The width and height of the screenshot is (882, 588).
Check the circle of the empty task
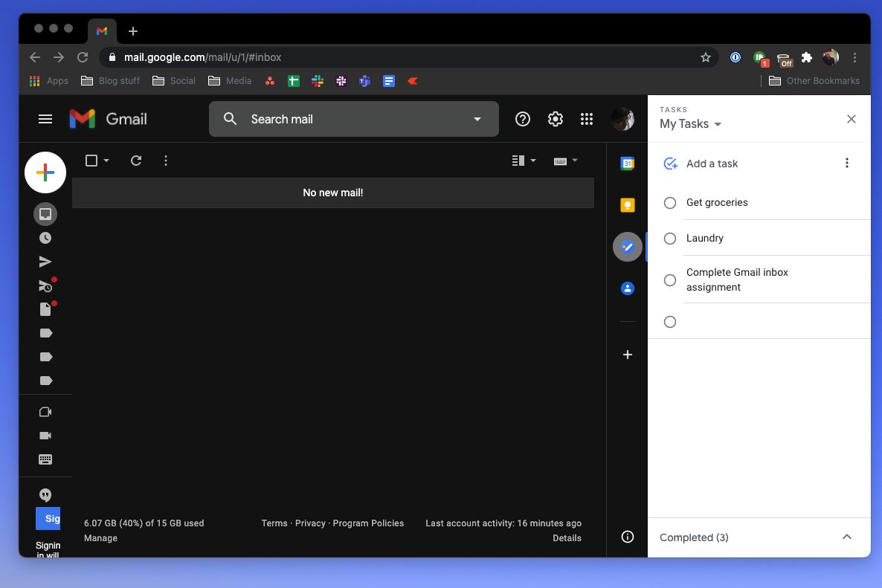coord(669,322)
